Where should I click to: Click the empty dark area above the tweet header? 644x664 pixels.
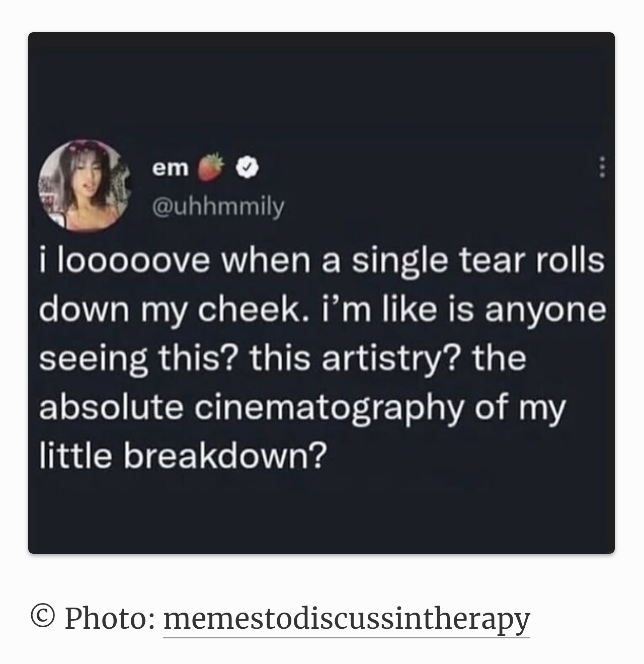coord(321,86)
